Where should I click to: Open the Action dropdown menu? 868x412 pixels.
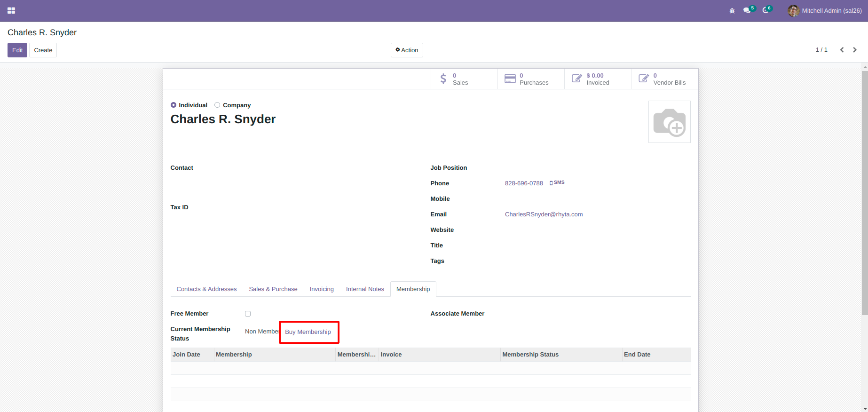407,50
